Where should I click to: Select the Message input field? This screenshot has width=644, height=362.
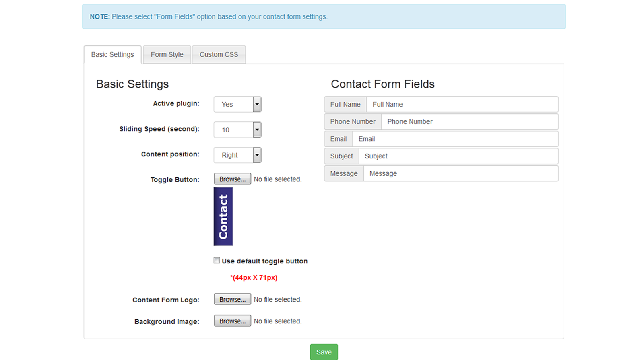pos(461,173)
